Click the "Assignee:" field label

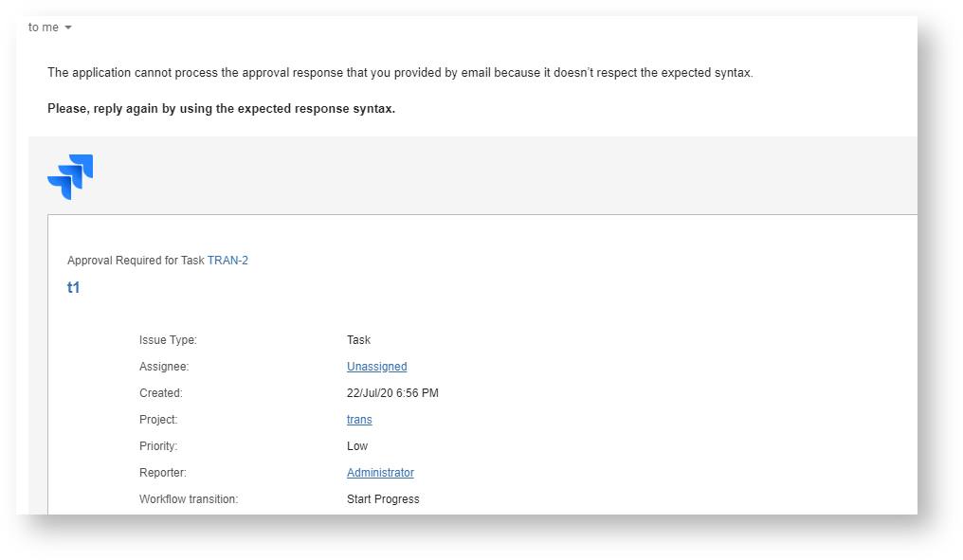[x=164, y=367]
